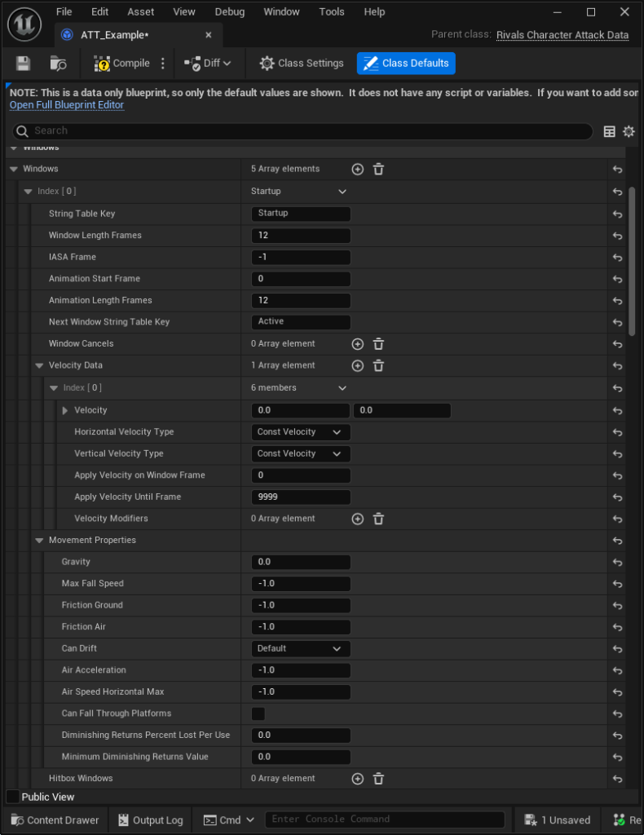Add an element to the Windows array

(x=358, y=170)
